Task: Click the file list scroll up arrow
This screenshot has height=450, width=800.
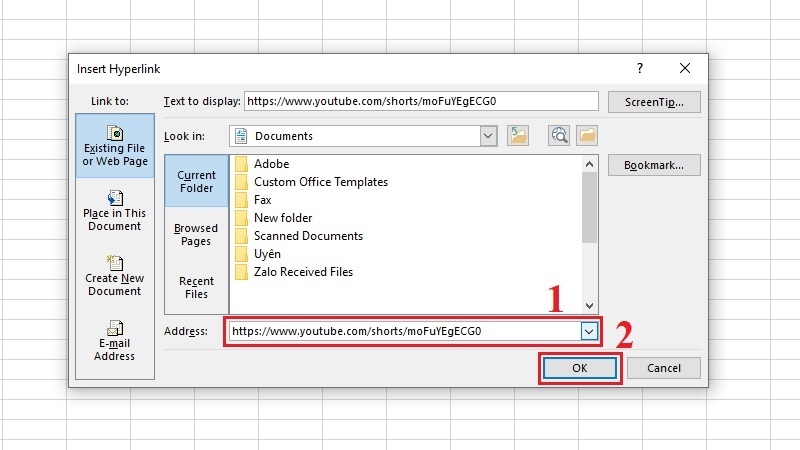Action: pyautogui.click(x=589, y=164)
